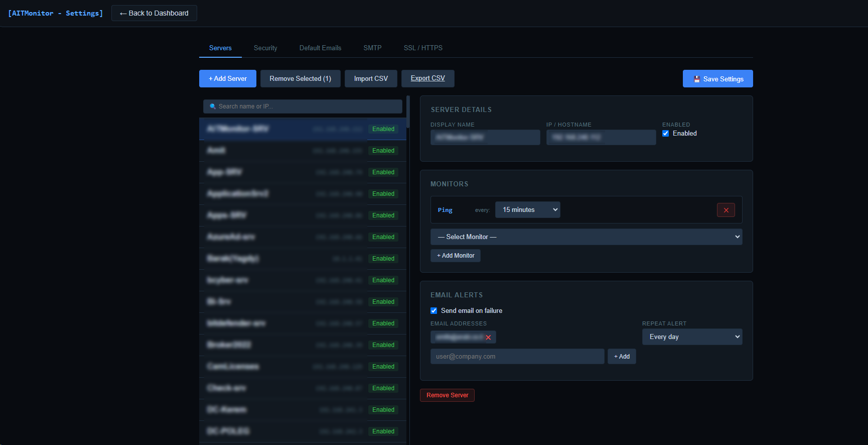Click the Import CSV button
Image resolution: width=868 pixels, height=445 pixels.
(x=371, y=79)
